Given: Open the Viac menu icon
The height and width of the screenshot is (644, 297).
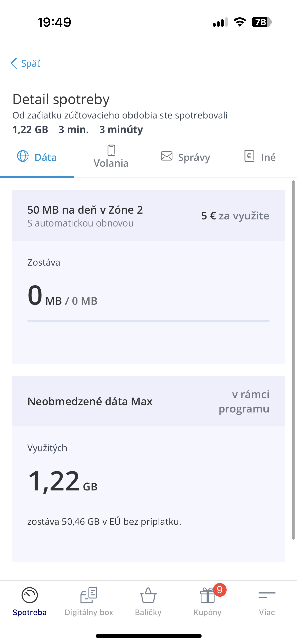Looking at the screenshot, I should click(x=267, y=595).
